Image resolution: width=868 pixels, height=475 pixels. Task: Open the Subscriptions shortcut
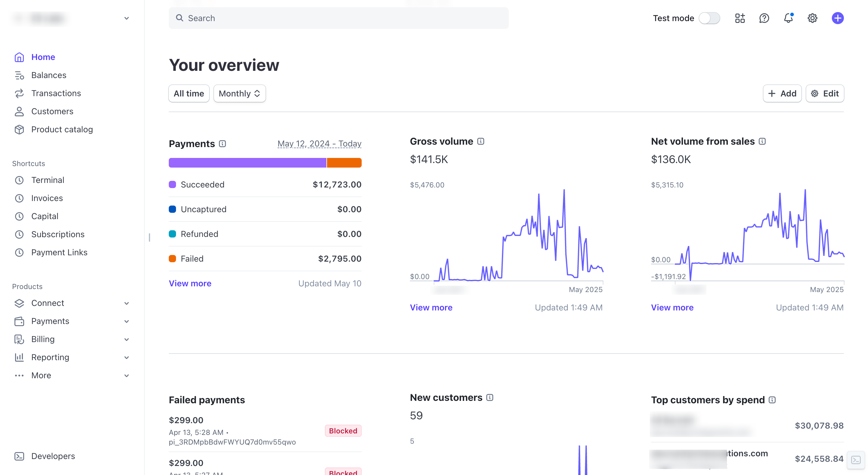58,234
